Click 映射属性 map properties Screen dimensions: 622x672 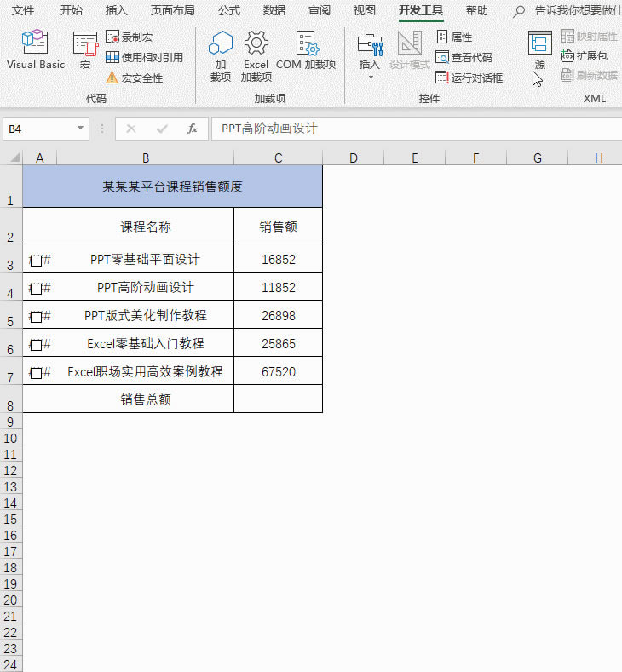click(589, 37)
